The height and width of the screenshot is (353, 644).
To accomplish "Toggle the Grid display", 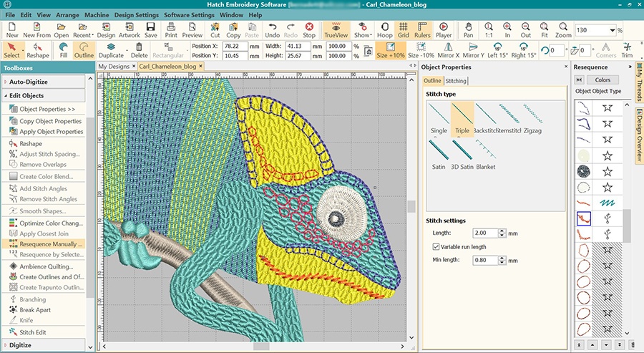I will click(x=404, y=29).
